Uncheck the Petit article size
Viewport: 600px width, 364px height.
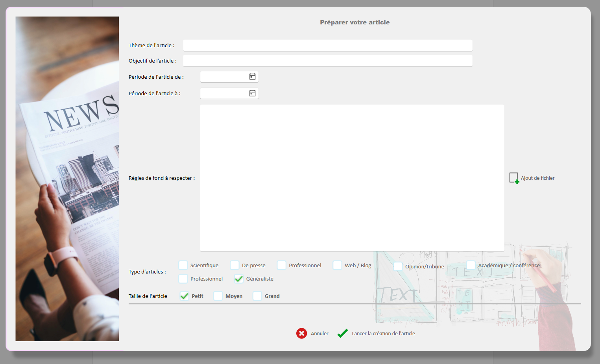184,296
